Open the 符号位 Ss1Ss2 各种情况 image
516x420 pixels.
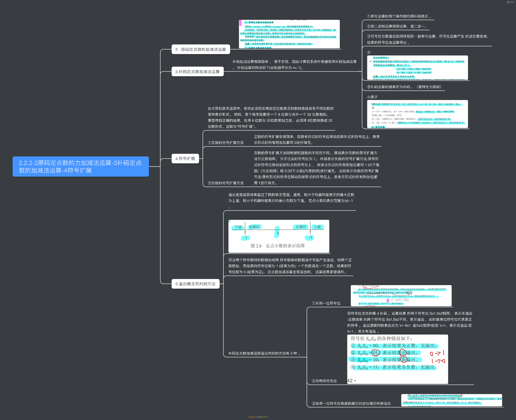coord(397,359)
